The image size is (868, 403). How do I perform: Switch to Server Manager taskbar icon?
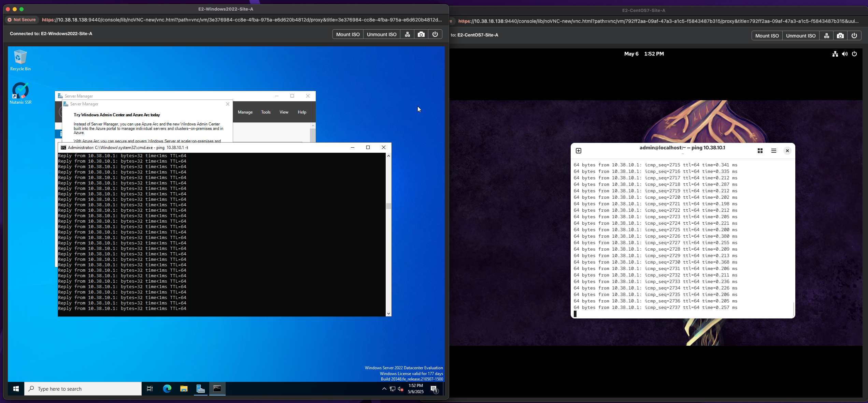click(x=201, y=389)
